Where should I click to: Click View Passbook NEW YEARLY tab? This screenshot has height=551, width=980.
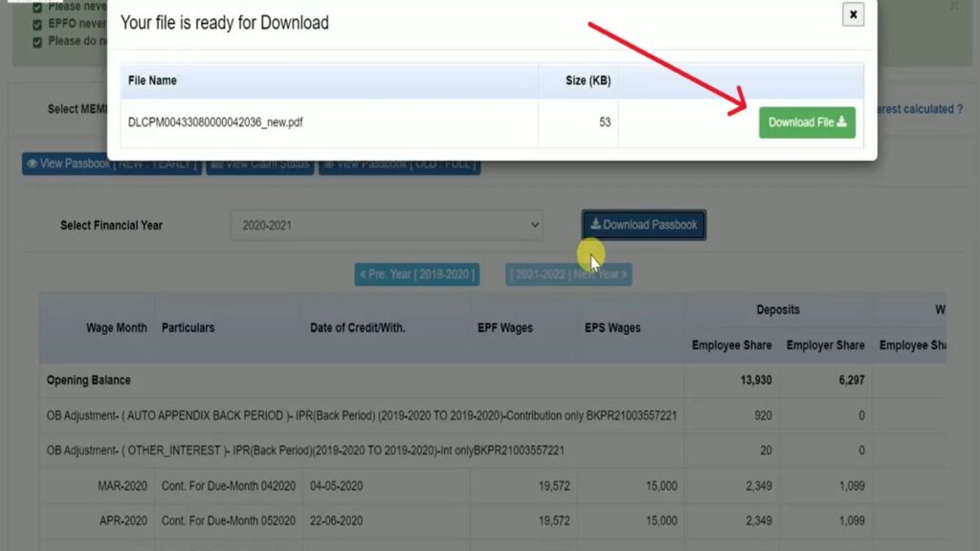[112, 165]
